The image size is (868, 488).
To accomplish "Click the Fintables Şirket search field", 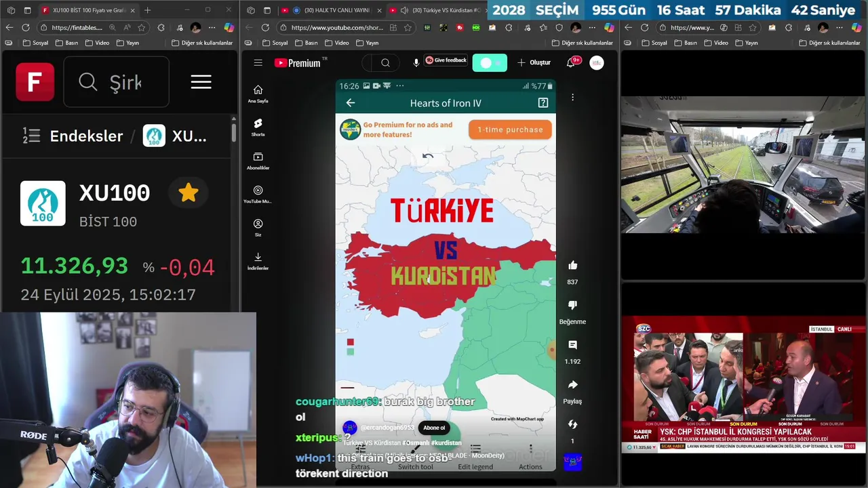I will point(116,82).
